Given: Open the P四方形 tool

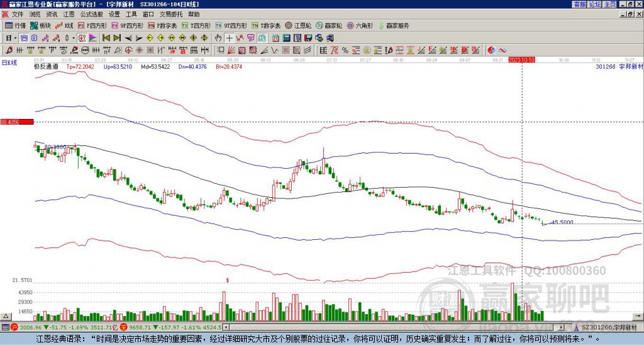Looking at the screenshot, I should click(92, 25).
